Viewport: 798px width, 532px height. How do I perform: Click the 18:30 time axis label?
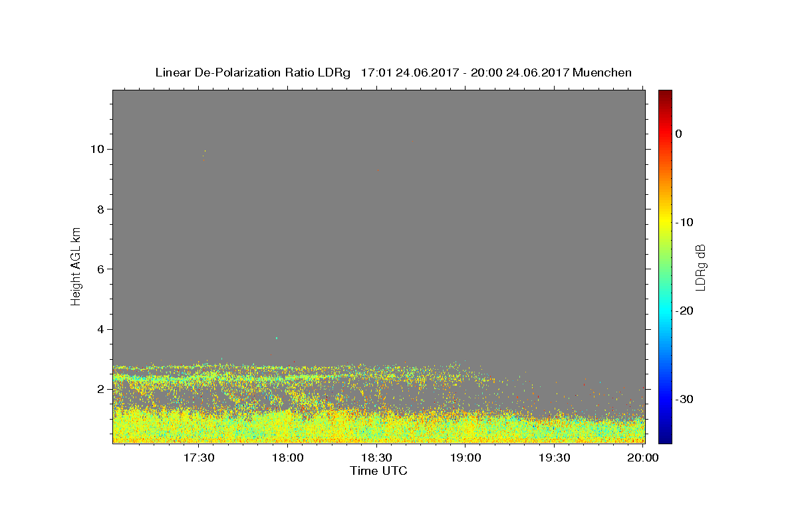point(376,458)
